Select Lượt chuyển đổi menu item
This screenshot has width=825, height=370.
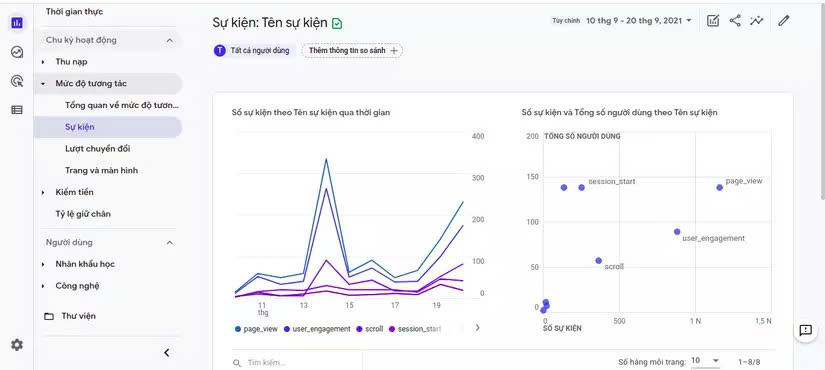[98, 149]
